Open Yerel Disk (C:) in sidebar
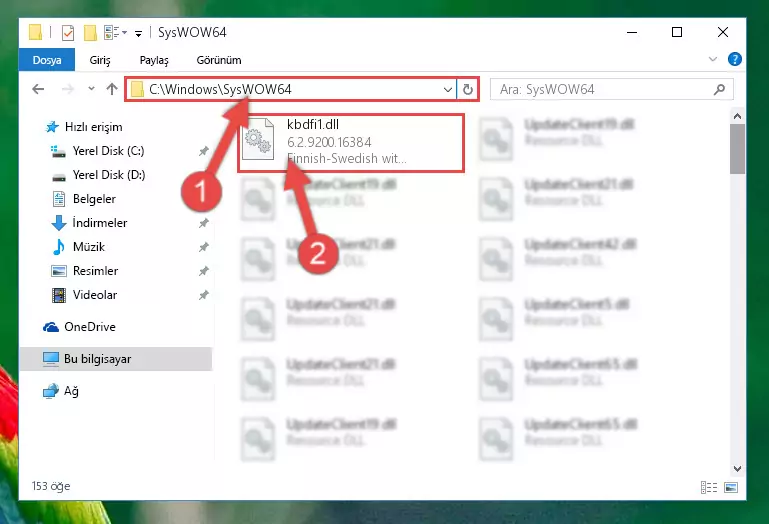 tap(98, 151)
